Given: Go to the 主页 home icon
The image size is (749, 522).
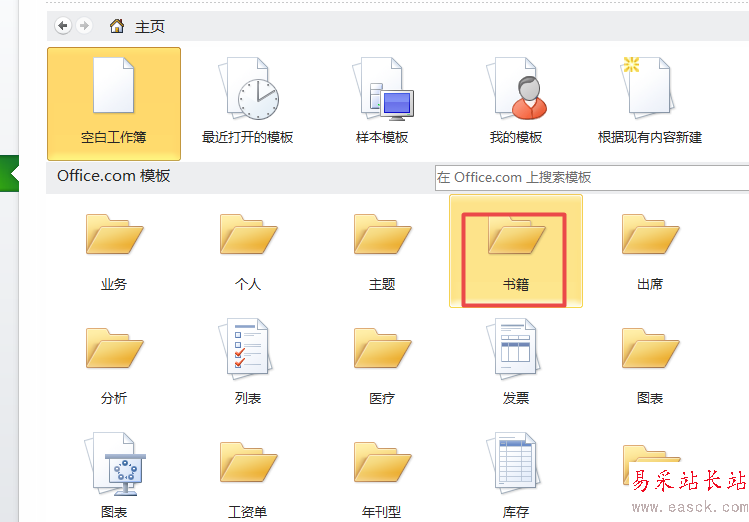Looking at the screenshot, I should point(117,26).
